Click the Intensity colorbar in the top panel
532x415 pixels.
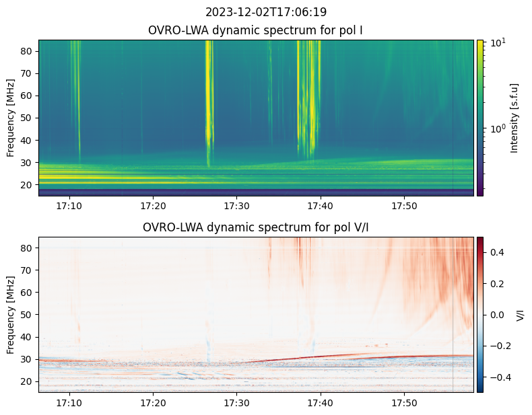480,118
